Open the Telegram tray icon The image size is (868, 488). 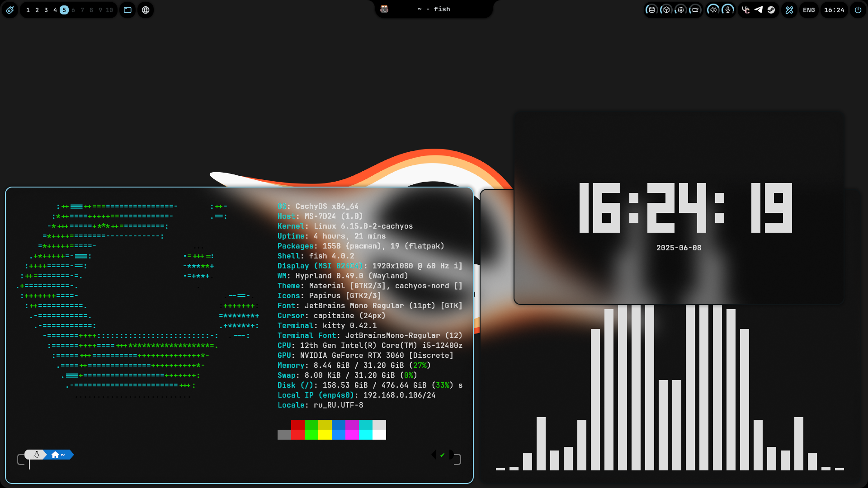759,10
